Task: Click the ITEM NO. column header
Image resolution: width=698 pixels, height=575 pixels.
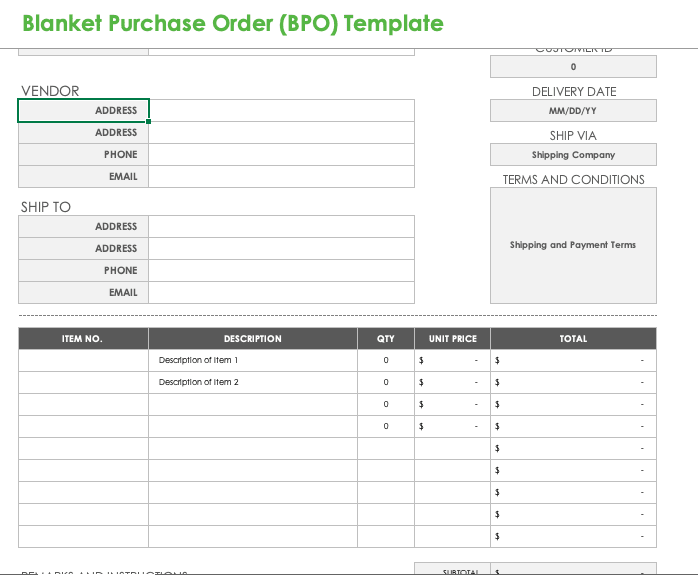Action: [x=83, y=339]
